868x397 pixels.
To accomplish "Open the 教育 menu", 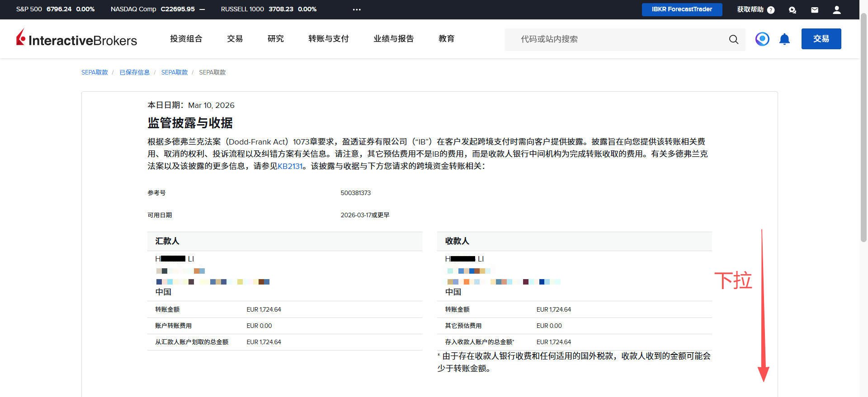I will pyautogui.click(x=446, y=39).
